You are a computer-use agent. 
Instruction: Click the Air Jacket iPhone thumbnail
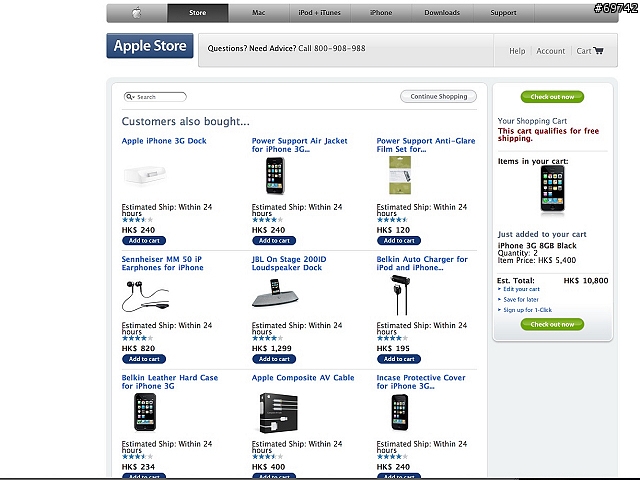point(275,176)
